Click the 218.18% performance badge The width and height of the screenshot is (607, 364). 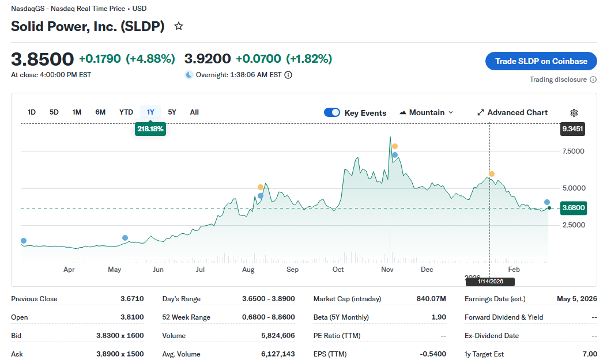point(150,129)
